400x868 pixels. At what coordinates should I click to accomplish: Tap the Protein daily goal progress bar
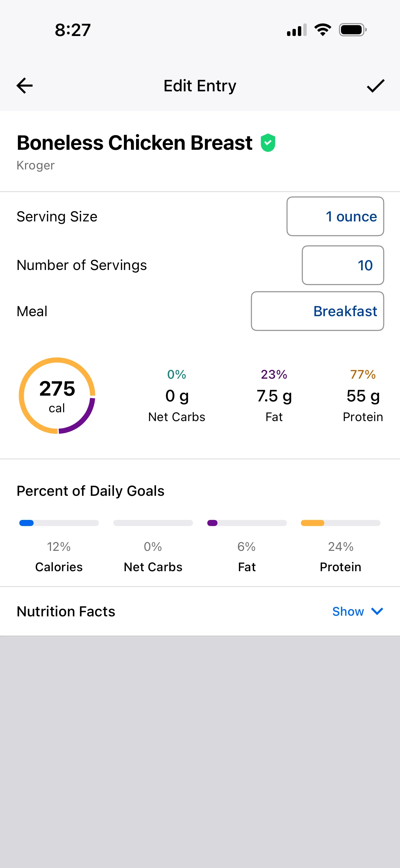click(x=341, y=523)
